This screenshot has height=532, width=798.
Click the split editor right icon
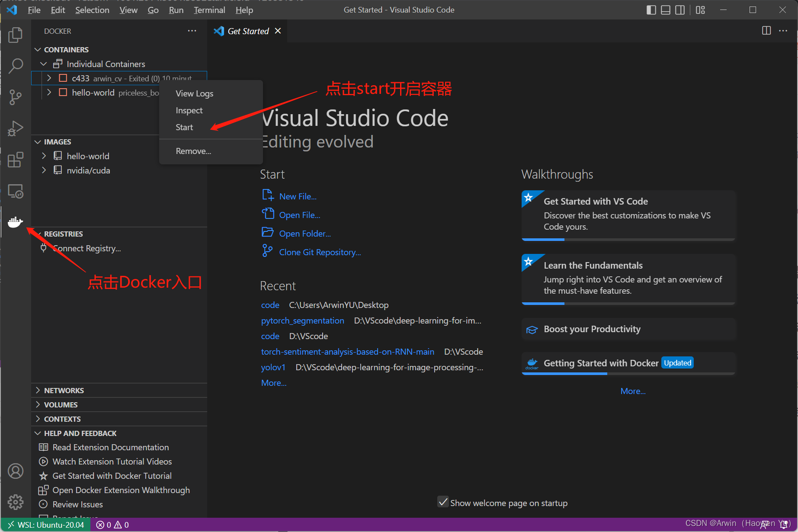tap(766, 31)
